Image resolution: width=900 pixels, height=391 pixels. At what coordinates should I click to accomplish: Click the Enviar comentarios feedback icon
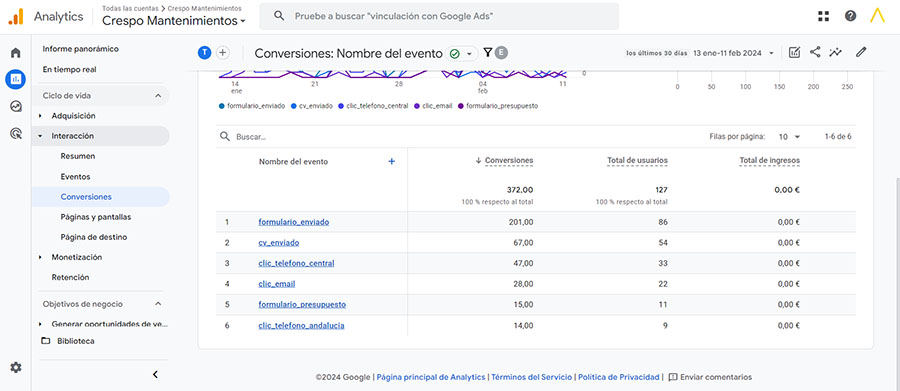click(x=673, y=377)
